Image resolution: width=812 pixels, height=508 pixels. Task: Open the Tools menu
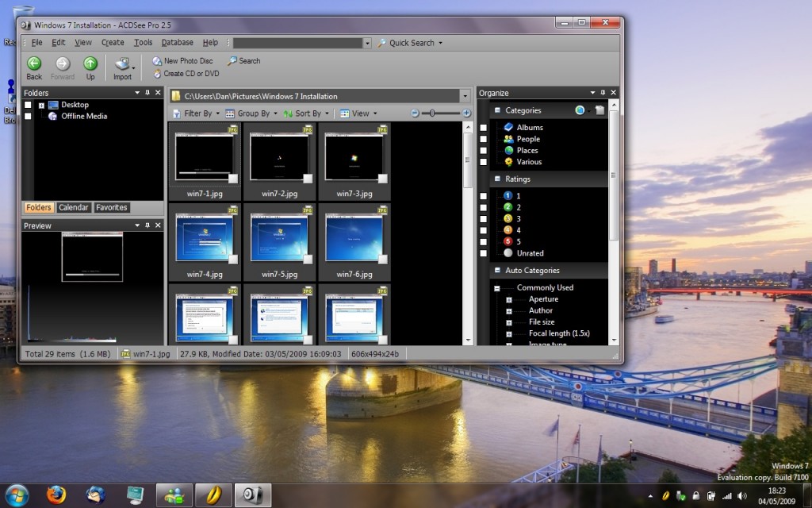[143, 43]
